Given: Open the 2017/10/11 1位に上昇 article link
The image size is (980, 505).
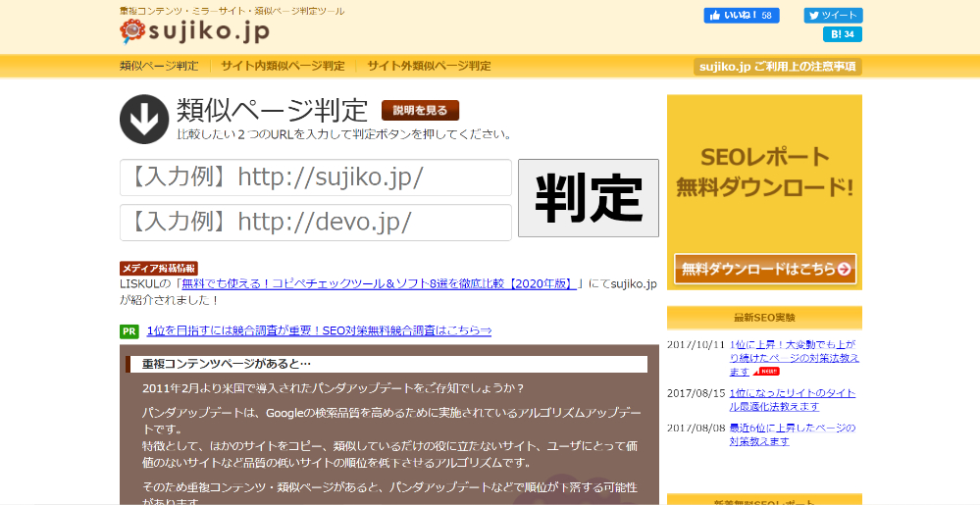Looking at the screenshot, I should [x=794, y=358].
